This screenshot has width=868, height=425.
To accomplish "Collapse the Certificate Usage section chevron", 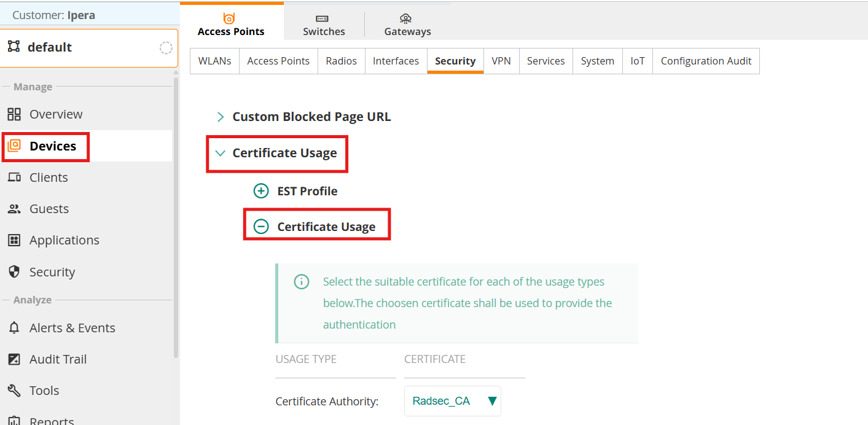I will [x=221, y=153].
